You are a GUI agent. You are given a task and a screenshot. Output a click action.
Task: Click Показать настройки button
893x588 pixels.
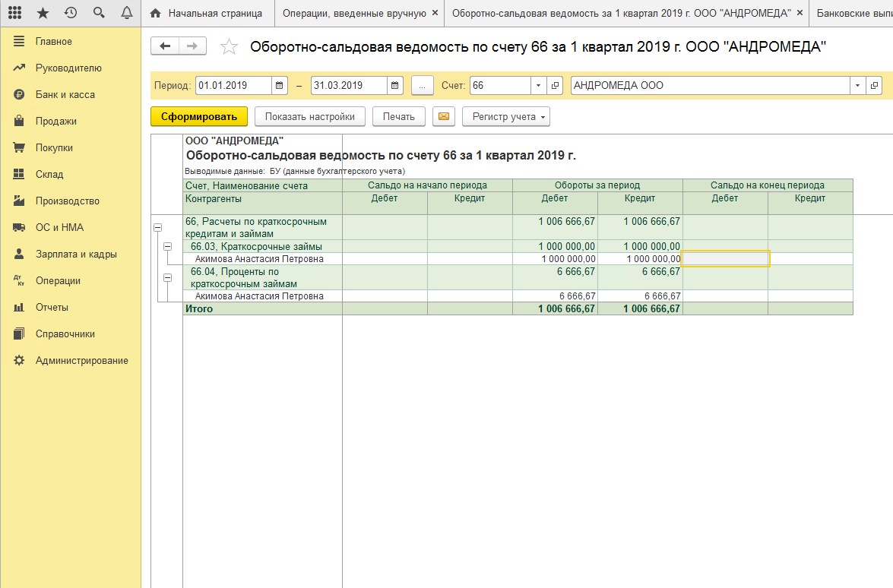(310, 117)
